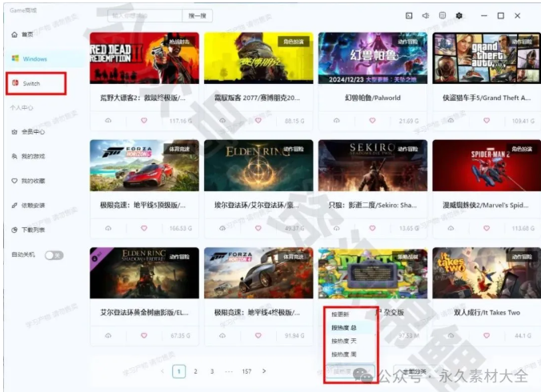Download Sekiro via cloud icon

tap(337, 228)
